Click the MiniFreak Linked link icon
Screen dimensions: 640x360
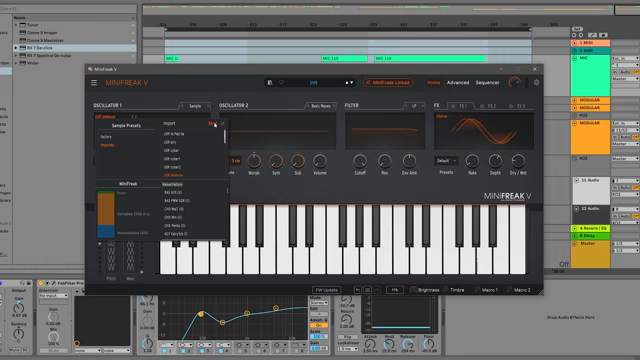[x=368, y=82]
